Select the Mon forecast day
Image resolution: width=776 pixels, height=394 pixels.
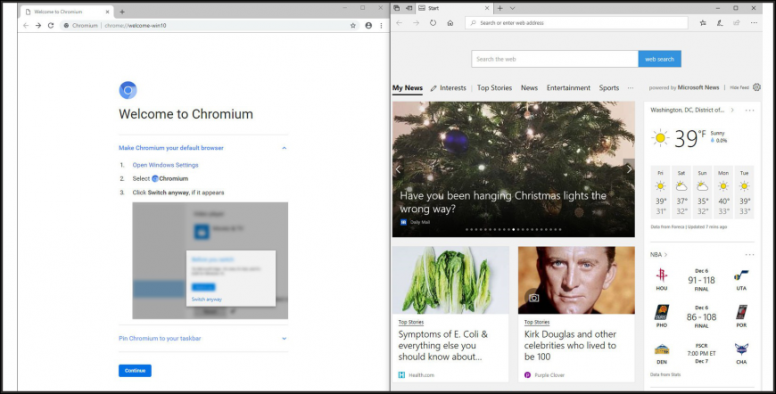[724, 192]
